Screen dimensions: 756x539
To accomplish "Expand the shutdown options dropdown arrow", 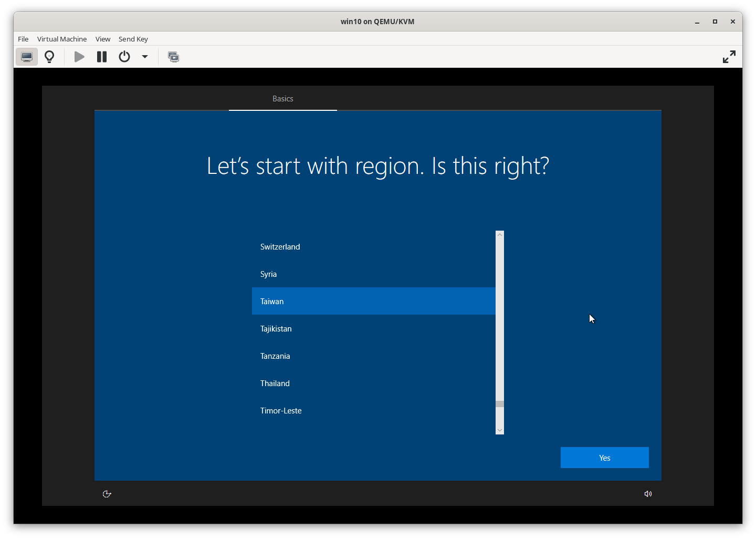I will tap(145, 57).
